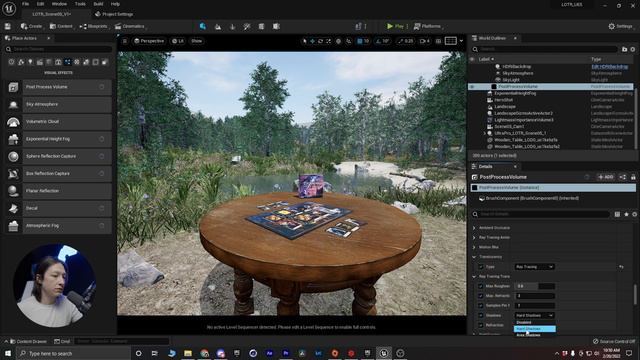640x360 pixels.
Task: Toggle Translucency Type override checkbox
Action: point(481,267)
